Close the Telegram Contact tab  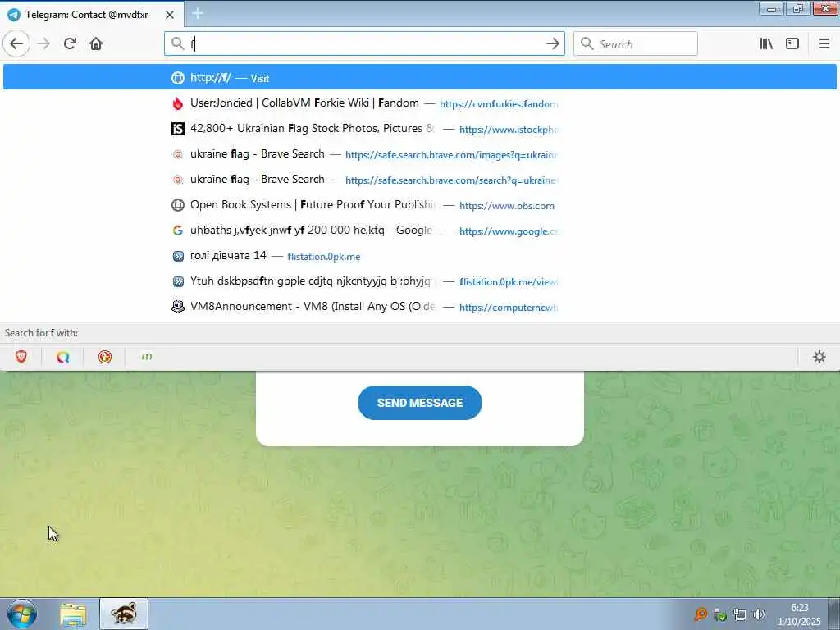pyautogui.click(x=170, y=15)
